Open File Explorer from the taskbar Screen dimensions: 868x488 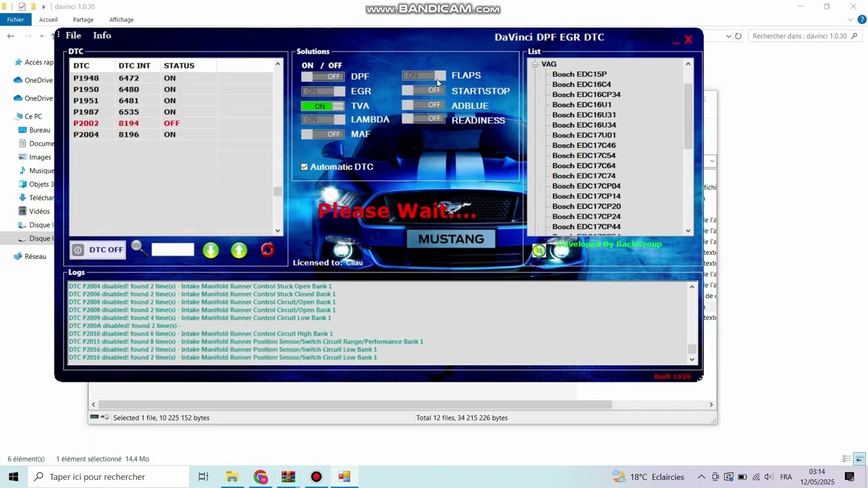(x=232, y=476)
